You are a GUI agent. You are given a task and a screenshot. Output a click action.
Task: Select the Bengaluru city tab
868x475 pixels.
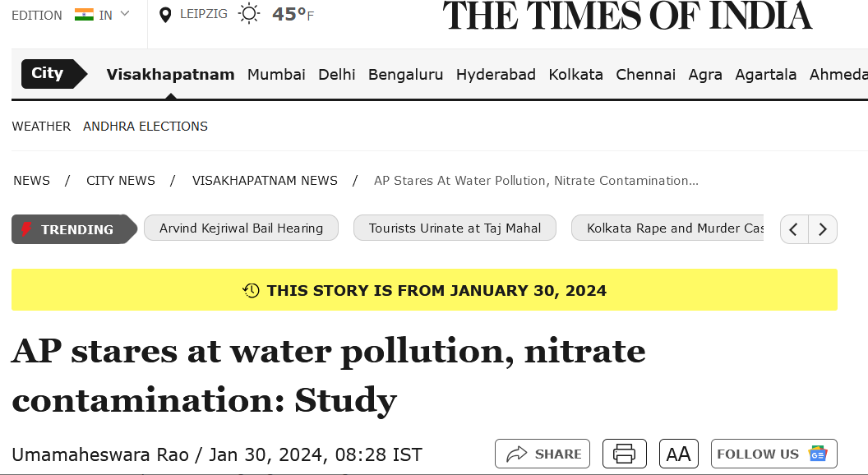pos(406,75)
